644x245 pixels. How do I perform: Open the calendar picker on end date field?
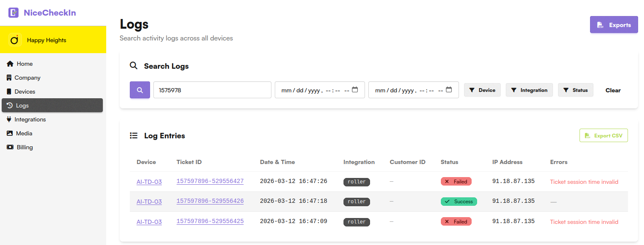(449, 90)
